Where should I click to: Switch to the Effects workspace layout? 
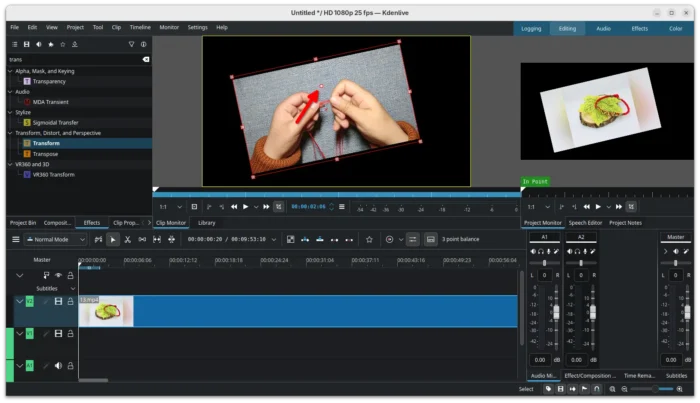coord(639,29)
